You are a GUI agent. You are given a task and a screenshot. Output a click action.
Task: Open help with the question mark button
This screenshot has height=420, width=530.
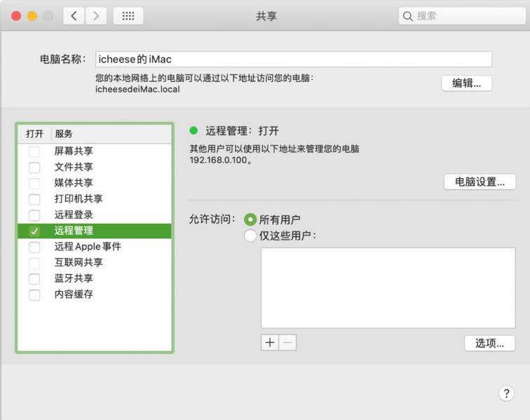pos(506,393)
